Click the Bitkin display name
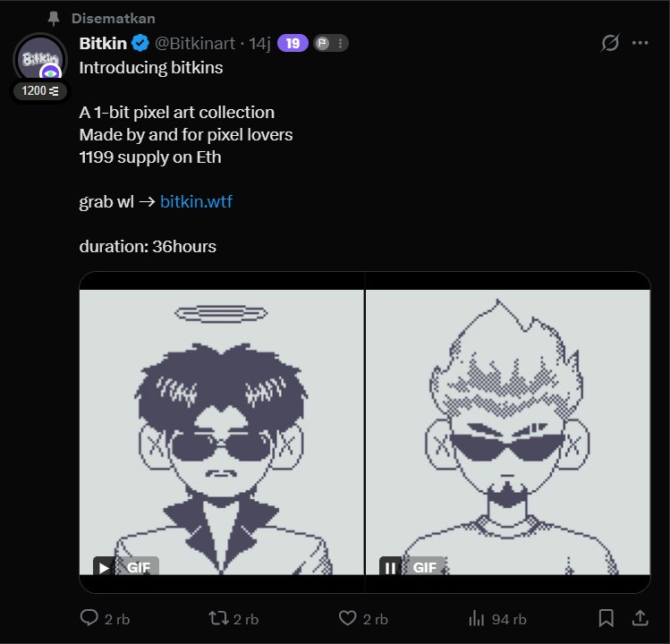670x644 pixels. [103, 43]
